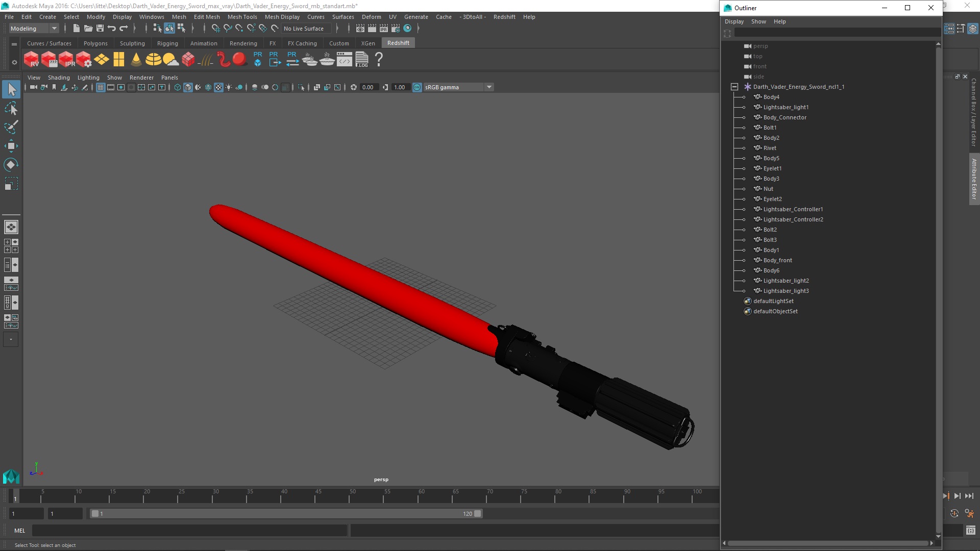Click the IPR render status-line icon
Screen dimensions: 980x551
click(x=383, y=29)
